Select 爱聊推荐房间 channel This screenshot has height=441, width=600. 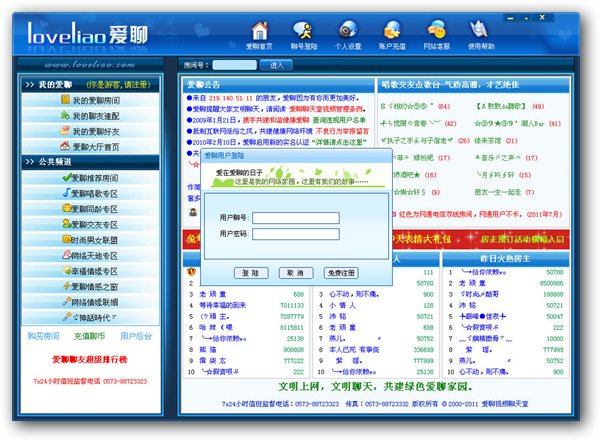click(x=90, y=178)
